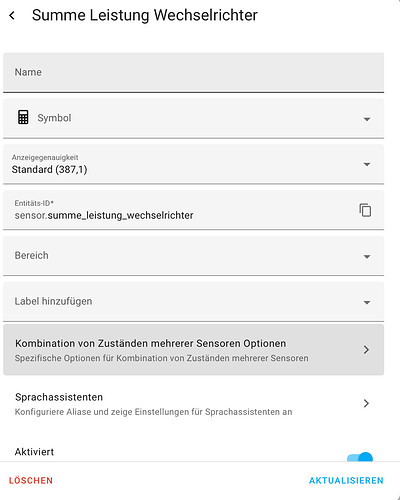Toggle the Aktiviert switch
Screen dimensions: 400x500
pyautogui.click(x=360, y=457)
